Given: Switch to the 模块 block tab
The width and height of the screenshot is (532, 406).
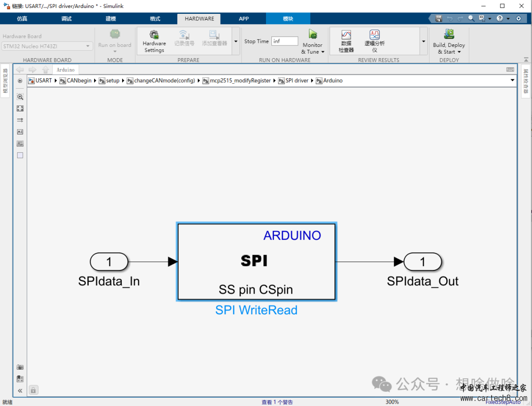Looking at the screenshot, I should [x=288, y=19].
